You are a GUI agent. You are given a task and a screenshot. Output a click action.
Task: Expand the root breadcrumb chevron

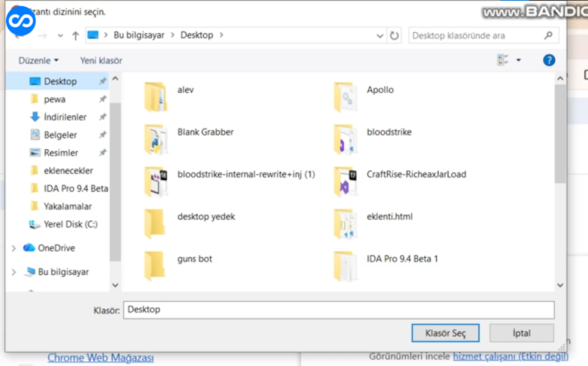[x=106, y=35]
